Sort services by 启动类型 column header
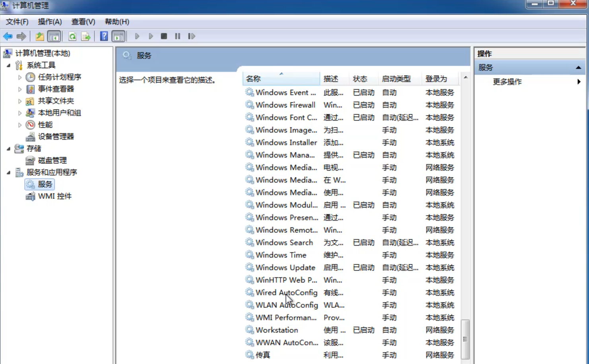Viewport: 589px width, 364px height. pyautogui.click(x=396, y=79)
